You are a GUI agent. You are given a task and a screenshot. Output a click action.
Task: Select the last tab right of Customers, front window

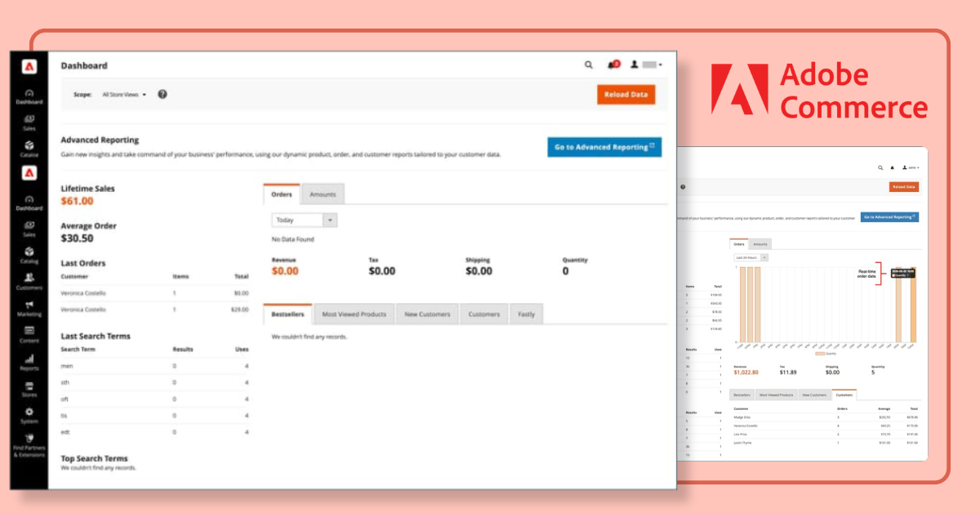click(x=526, y=314)
